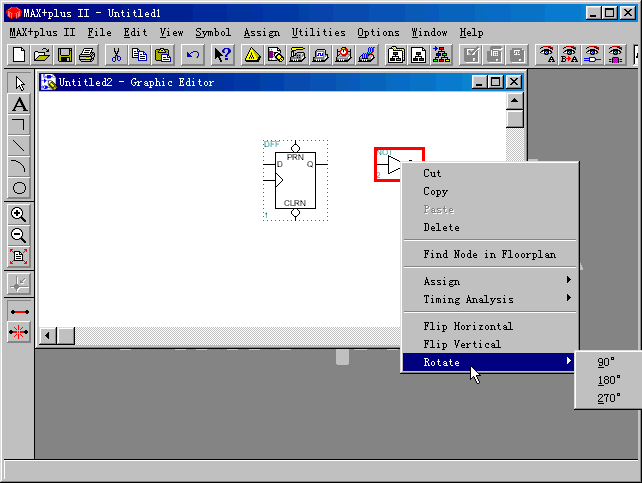Select the Text tool (letter A)

[x=18, y=104]
